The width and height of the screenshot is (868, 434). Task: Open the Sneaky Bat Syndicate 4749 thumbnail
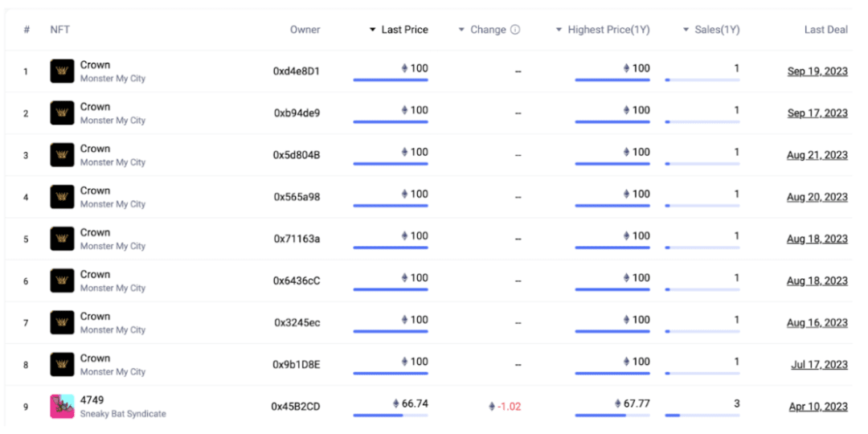62,407
